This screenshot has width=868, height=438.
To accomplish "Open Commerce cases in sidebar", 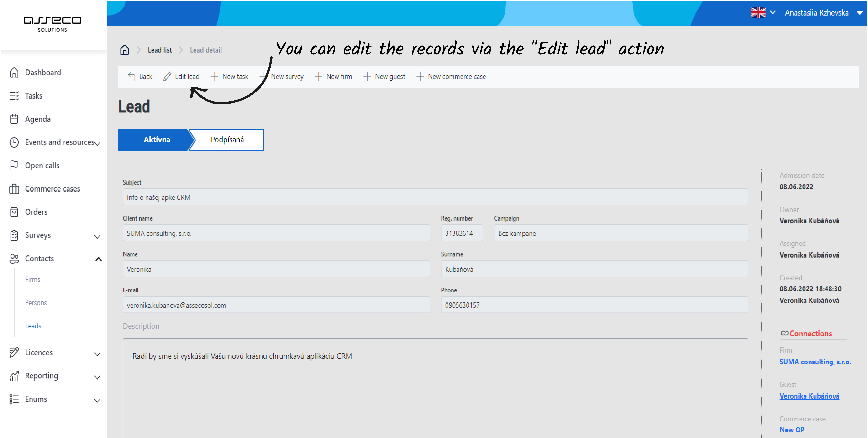I will (53, 189).
